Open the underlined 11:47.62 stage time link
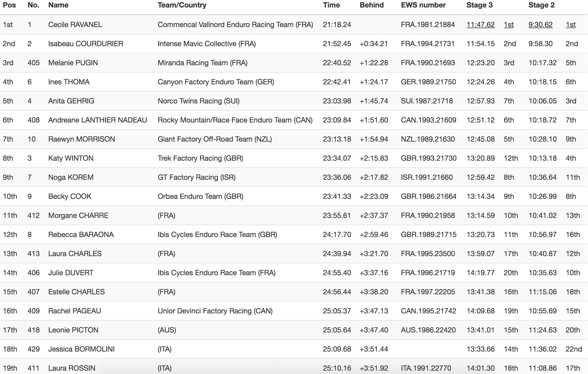Image resolution: width=588 pixels, height=374 pixels. tap(480, 25)
